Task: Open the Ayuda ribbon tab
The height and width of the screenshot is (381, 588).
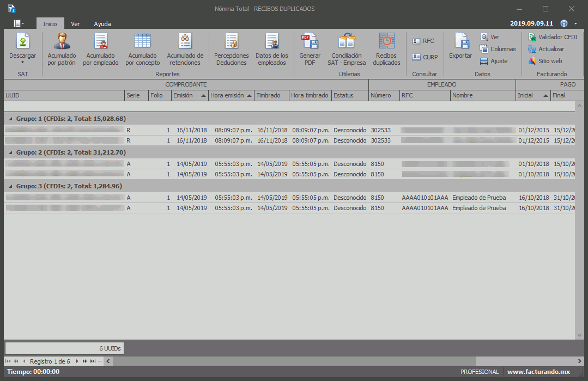Action: click(102, 24)
